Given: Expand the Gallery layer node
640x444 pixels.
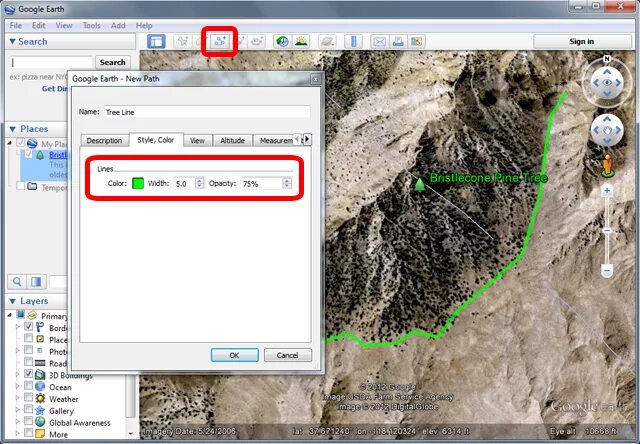Looking at the screenshot, I should [18, 410].
